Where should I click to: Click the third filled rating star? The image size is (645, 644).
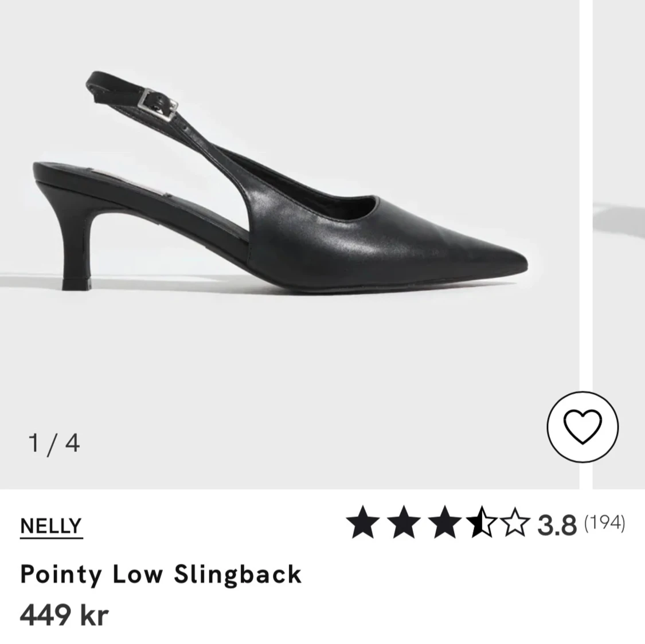[444, 524]
